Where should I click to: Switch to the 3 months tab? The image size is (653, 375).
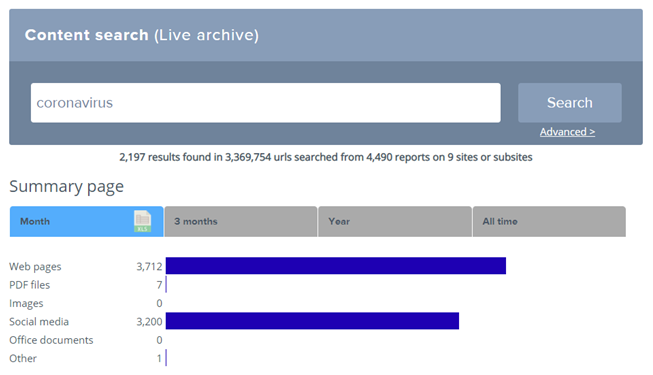tap(241, 222)
